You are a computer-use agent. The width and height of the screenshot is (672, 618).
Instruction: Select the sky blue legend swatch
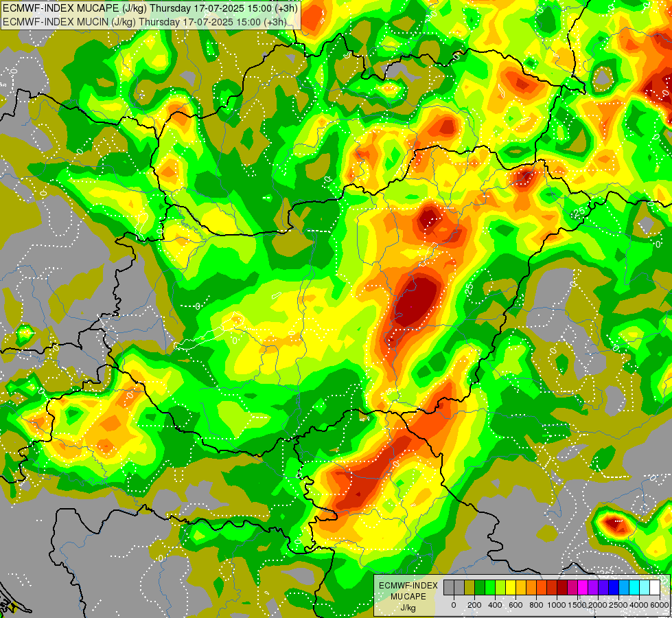coord(625,587)
